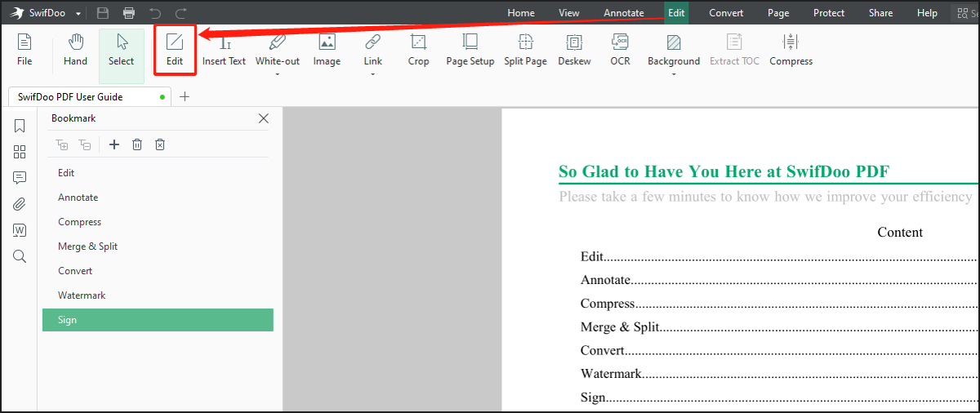Image resolution: width=980 pixels, height=413 pixels.
Task: Click the Image tool
Action: [x=327, y=50]
